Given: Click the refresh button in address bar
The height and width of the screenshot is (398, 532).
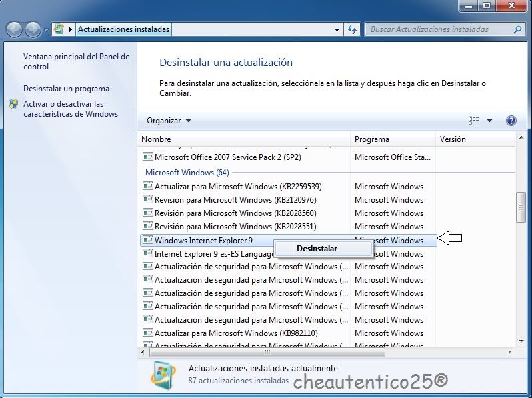Looking at the screenshot, I should pyautogui.click(x=352, y=30).
